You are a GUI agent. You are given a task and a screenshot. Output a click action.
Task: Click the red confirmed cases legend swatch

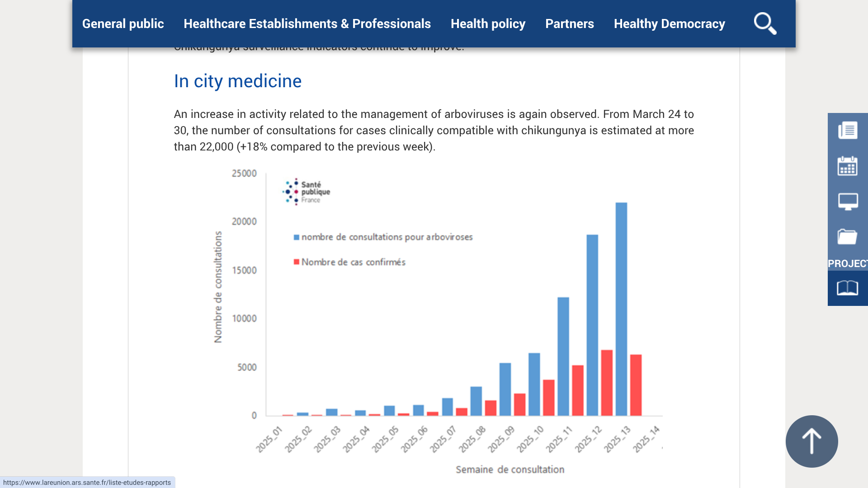[x=297, y=262]
